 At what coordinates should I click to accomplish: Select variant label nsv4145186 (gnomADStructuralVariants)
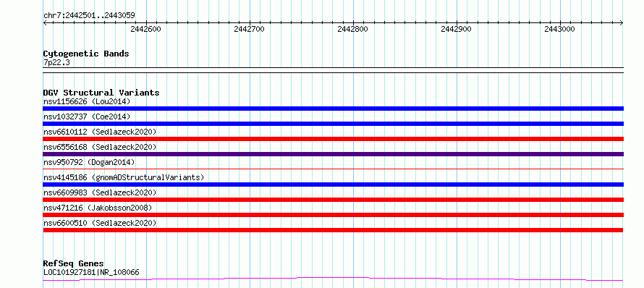click(x=124, y=177)
